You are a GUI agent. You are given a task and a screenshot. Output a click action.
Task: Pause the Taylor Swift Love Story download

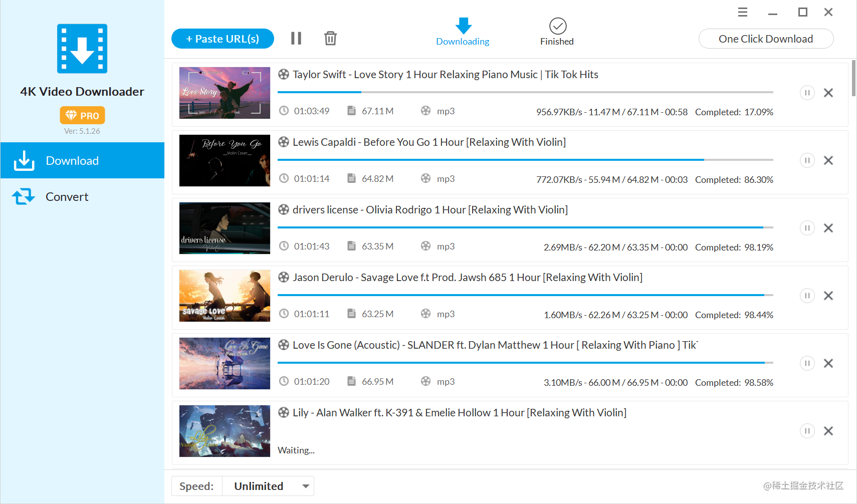tap(807, 93)
